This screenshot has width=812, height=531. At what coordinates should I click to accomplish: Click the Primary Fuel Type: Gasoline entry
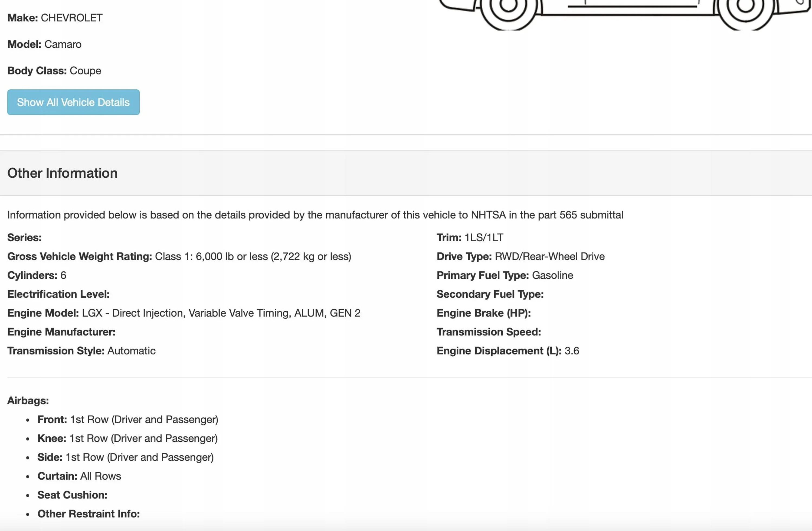[505, 275]
